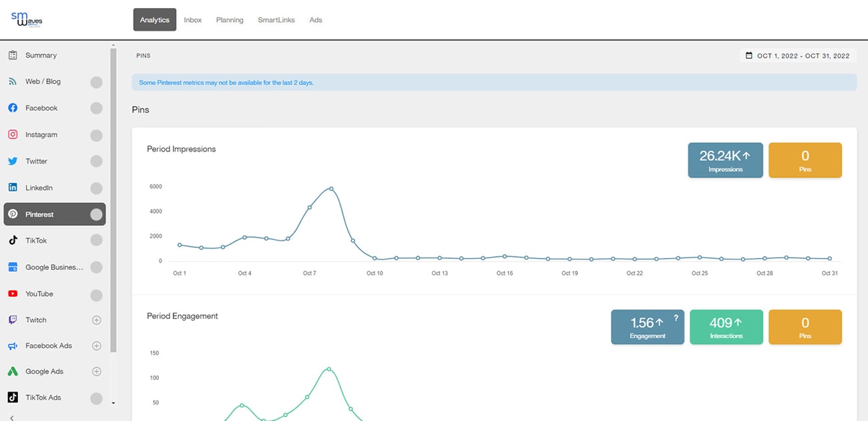Add Facebook Ads account with plus icon

96,346
